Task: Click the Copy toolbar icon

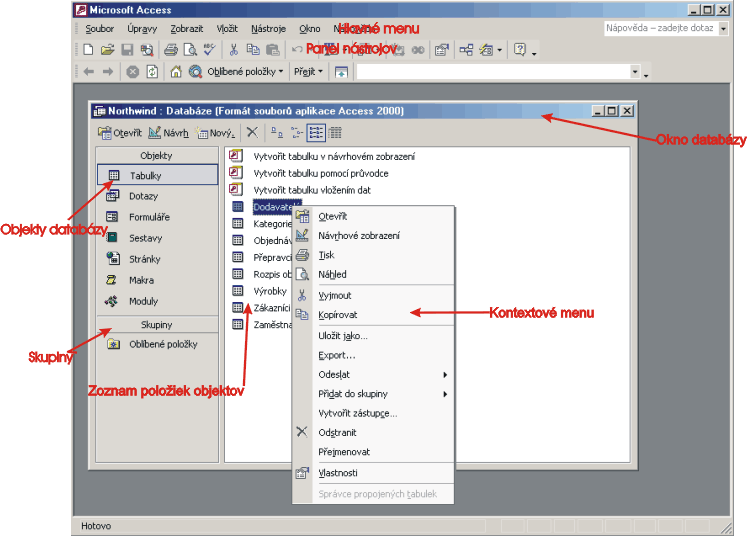Action: [x=253, y=50]
